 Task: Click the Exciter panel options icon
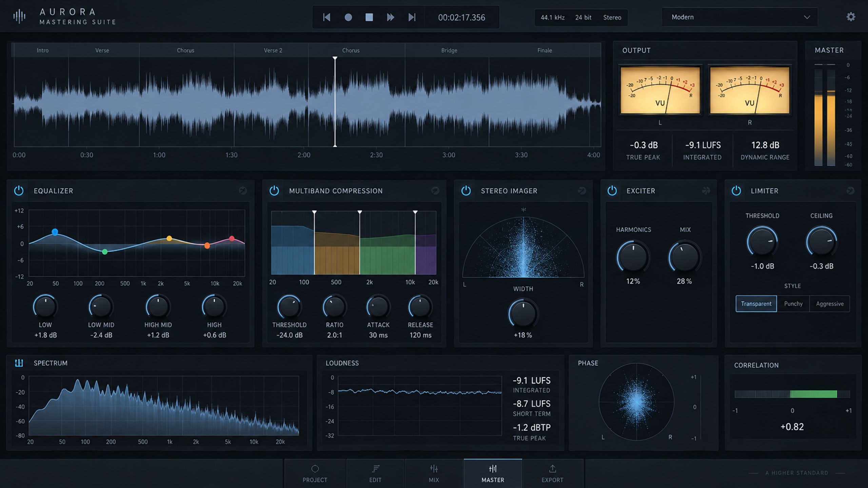[x=706, y=191]
